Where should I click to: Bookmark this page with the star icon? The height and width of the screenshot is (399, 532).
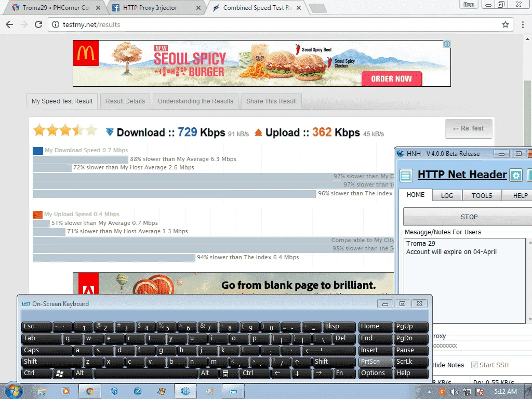[x=505, y=24]
